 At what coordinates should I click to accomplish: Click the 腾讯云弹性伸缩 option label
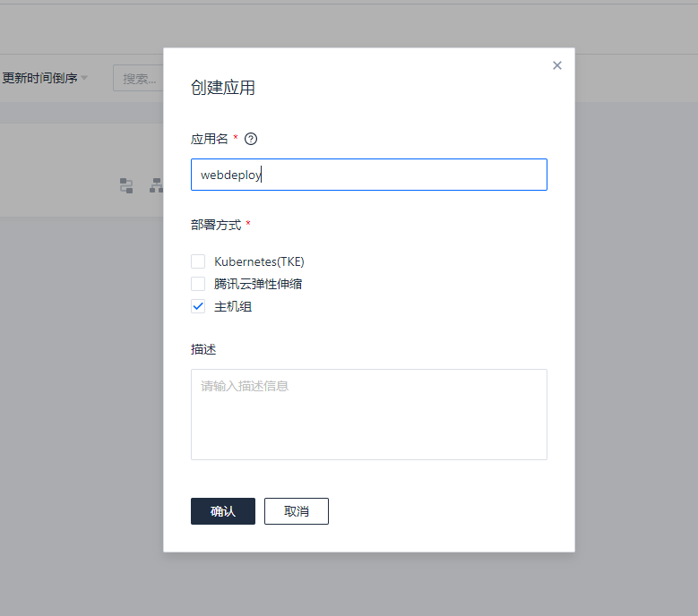click(263, 284)
